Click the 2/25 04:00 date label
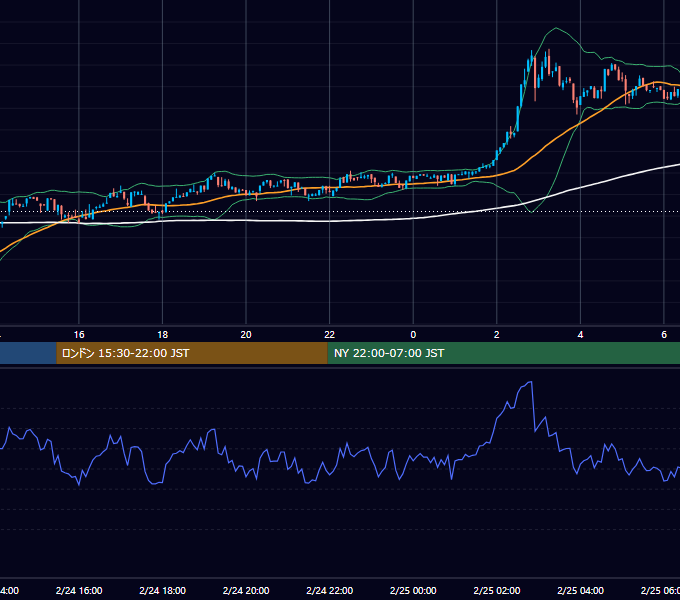The height and width of the screenshot is (600, 680). [x=580, y=590]
